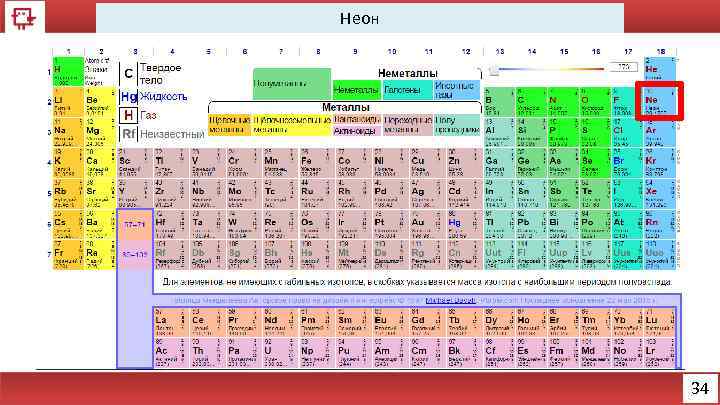The image size is (720, 405).
Task: Select the caesium Cs element cell
Action: pos(68,225)
